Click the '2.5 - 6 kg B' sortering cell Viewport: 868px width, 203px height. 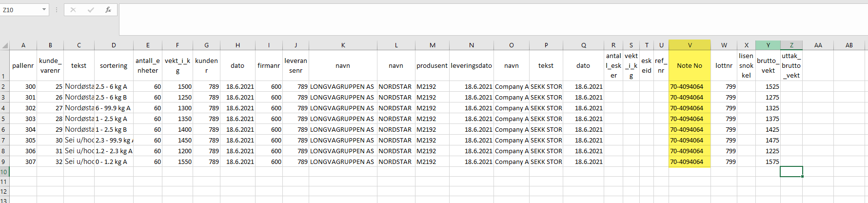click(x=113, y=98)
